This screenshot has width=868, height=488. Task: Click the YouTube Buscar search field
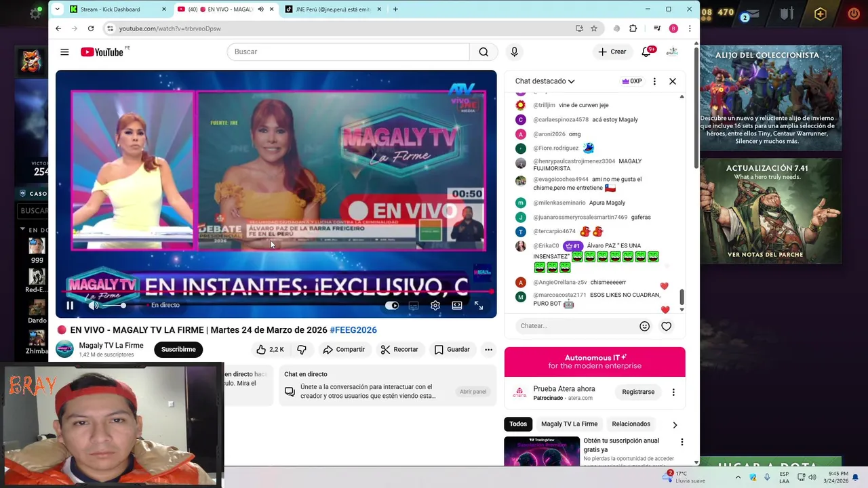coord(349,52)
